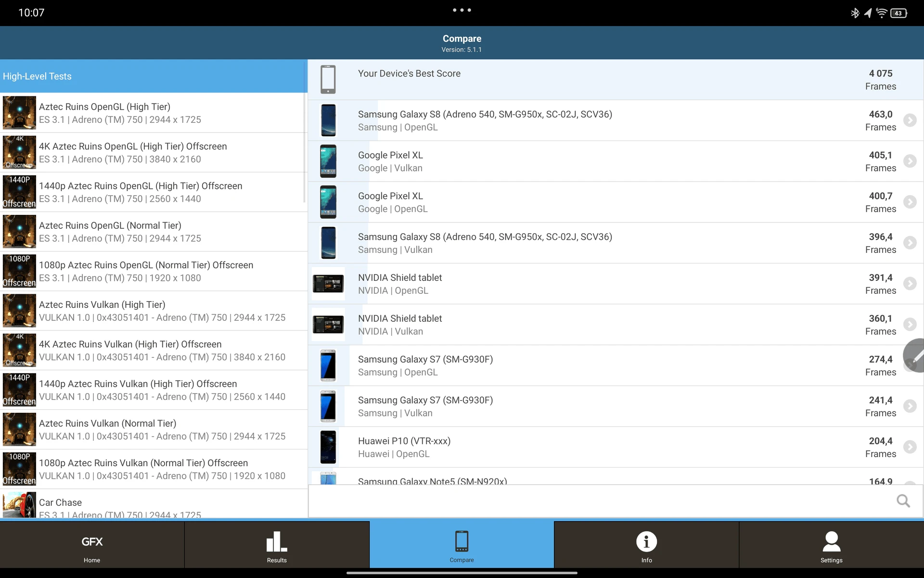Open NVIDIA Shield tablet Vulkan details arrow
The image size is (924, 578).
point(910,324)
